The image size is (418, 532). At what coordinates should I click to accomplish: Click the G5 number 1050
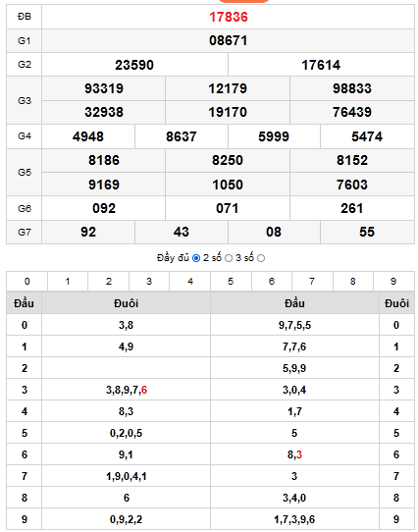point(228,185)
